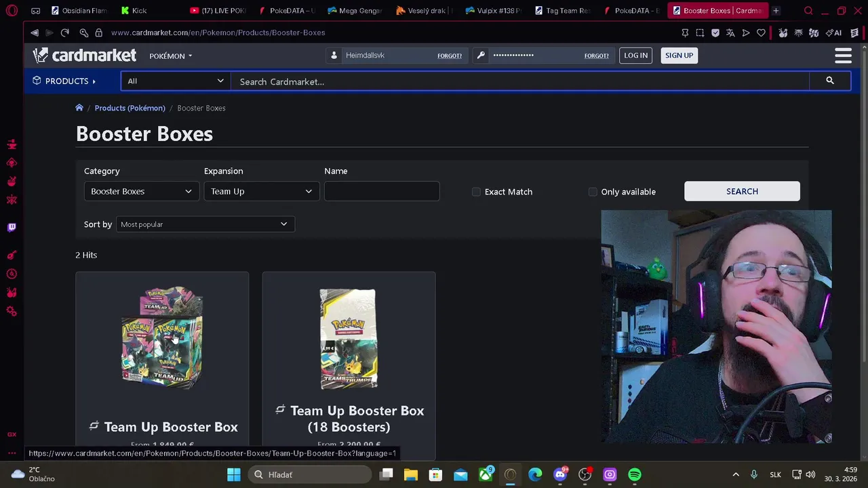Click the browser address bar URL
Image resolution: width=868 pixels, height=488 pixels.
coord(218,33)
